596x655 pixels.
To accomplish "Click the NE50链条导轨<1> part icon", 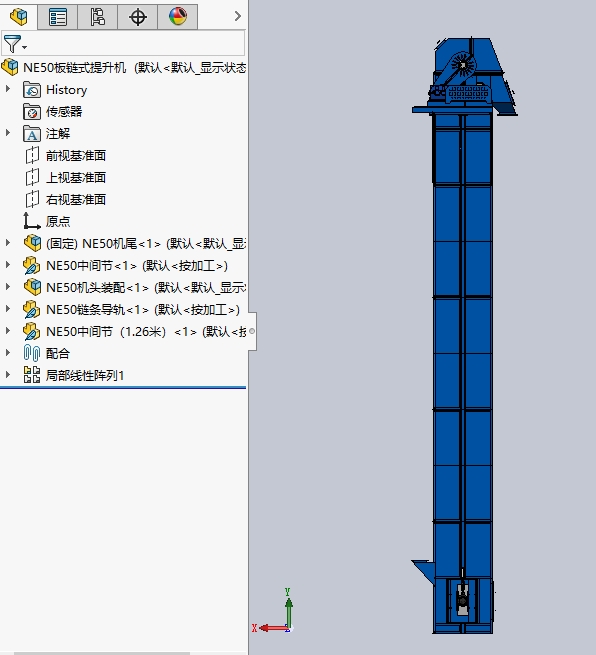I will [x=32, y=310].
